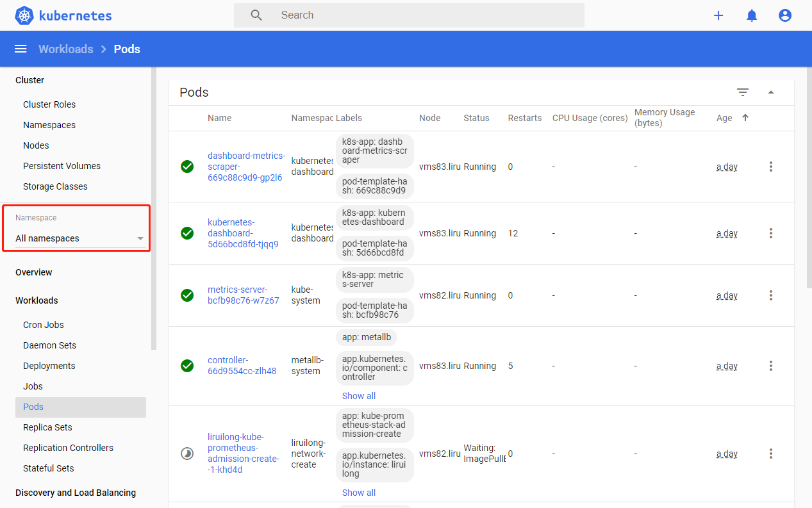Collapse the Pods card
Screen dimensions: 812x508
pos(771,92)
